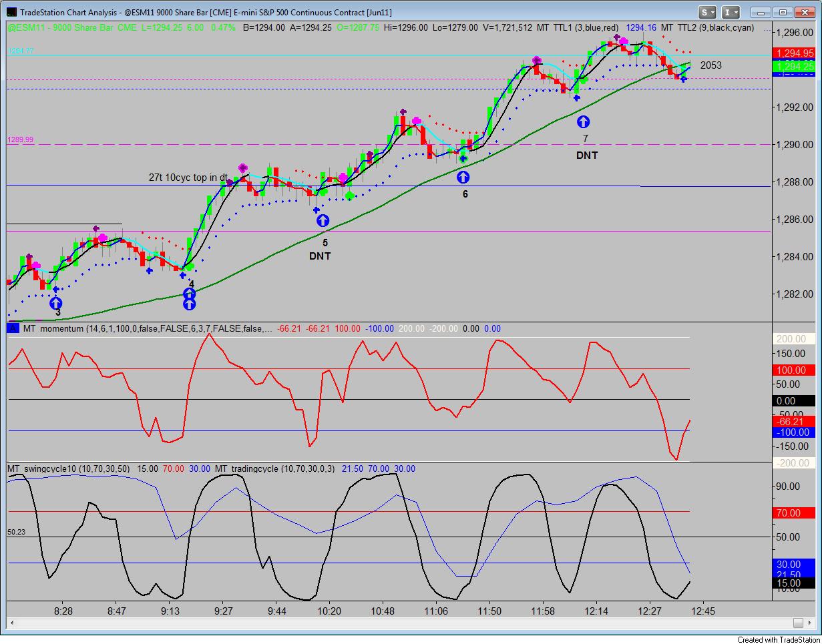Select the blue up-arrow marker above label 7
Screen dimensions: 822x644
[583, 121]
